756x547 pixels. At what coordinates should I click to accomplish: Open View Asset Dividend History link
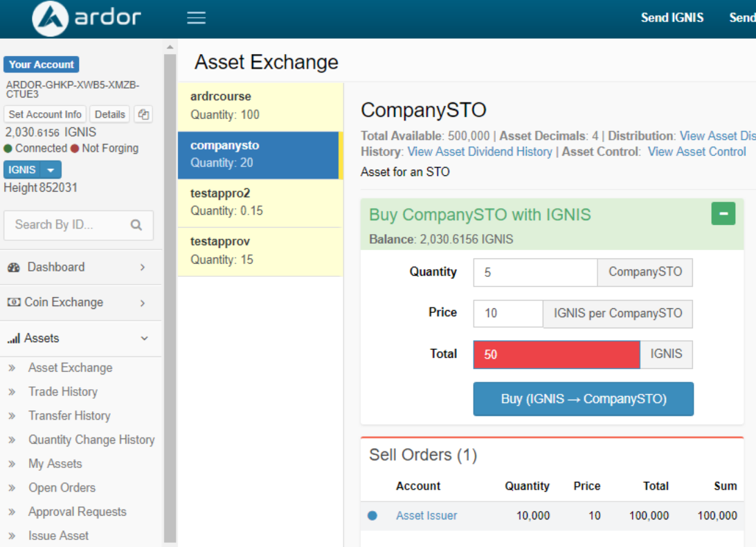click(480, 152)
